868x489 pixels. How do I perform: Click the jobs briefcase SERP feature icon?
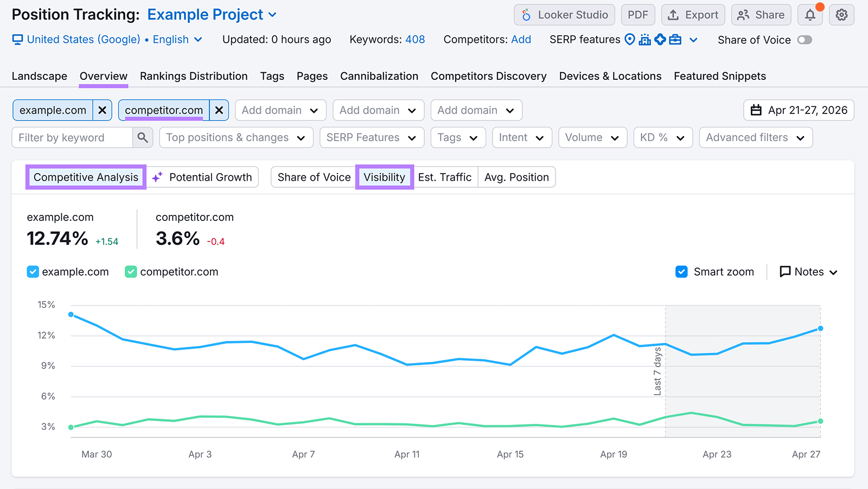[x=675, y=40]
